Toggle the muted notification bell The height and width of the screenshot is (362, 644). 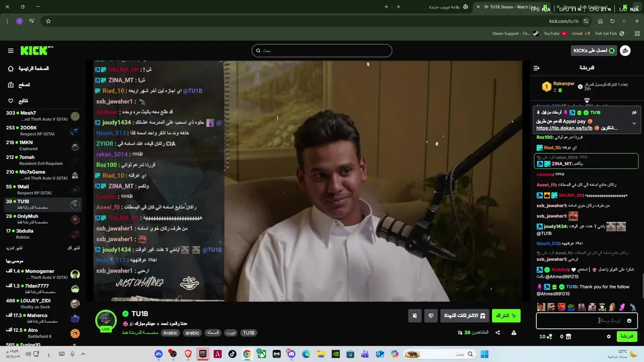415,316
